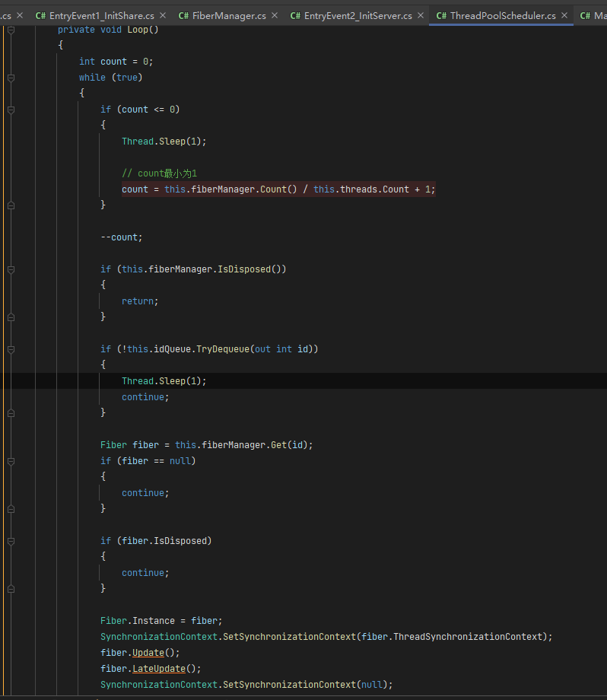The width and height of the screenshot is (607, 700).
Task: Click the C# icon on ThreadPoolScheduler.cs tab
Action: pos(441,16)
